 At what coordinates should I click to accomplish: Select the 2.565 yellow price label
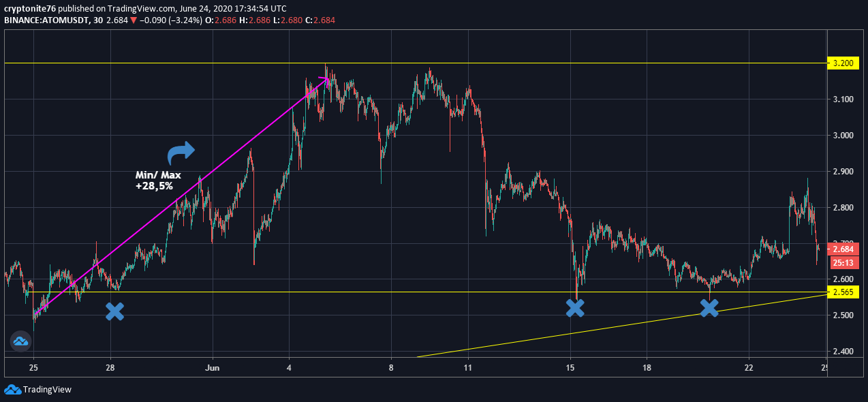pos(843,292)
